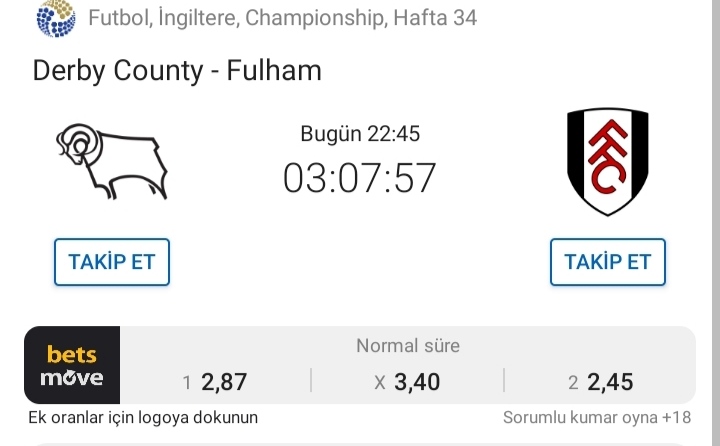Tap the card below the odds panel
720x446 pixels.
pyautogui.click(x=360, y=444)
